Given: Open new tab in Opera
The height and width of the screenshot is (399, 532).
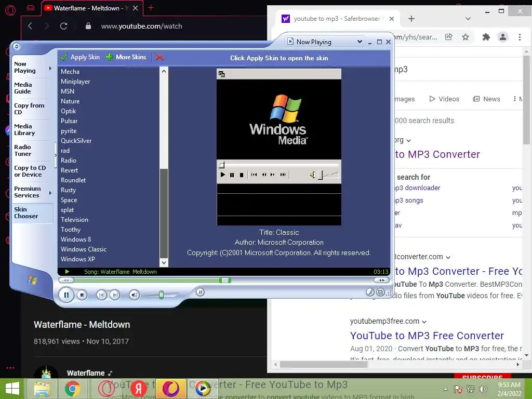Looking at the screenshot, I should tap(151, 8).
